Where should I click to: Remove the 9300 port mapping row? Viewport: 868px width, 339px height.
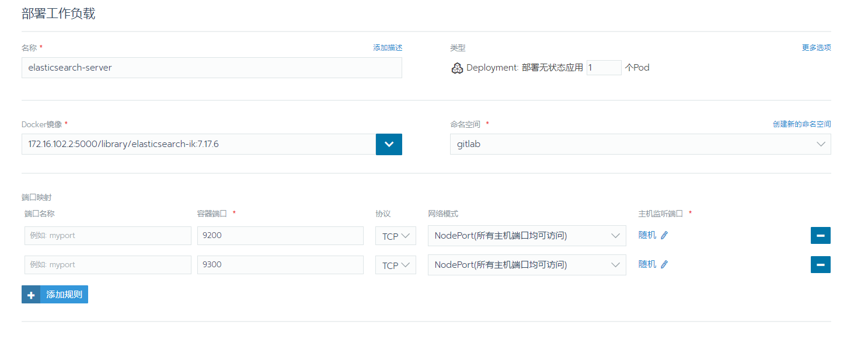click(x=820, y=264)
